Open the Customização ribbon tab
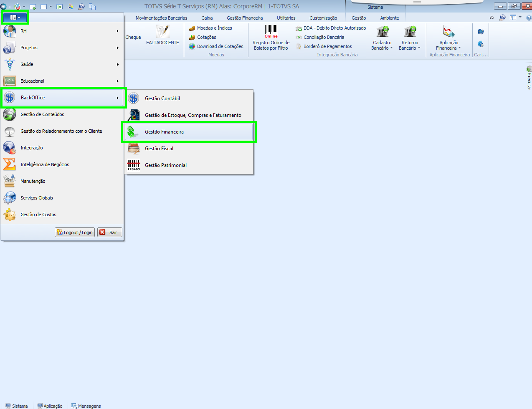The width and height of the screenshot is (532, 409). tap(323, 18)
